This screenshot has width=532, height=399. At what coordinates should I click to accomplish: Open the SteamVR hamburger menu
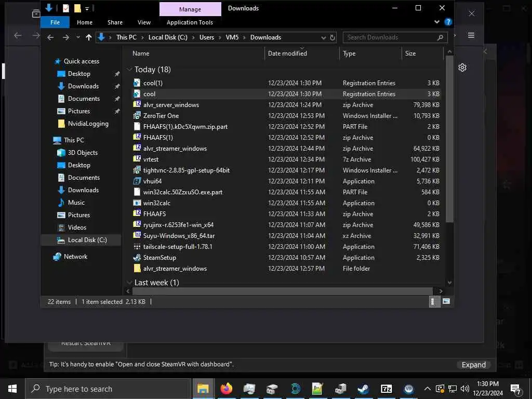pos(471,35)
